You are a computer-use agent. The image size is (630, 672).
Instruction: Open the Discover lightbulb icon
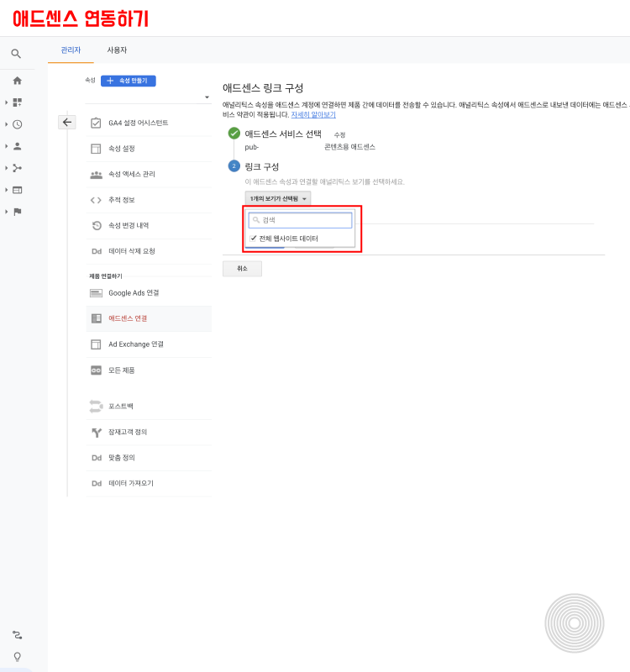coord(17,657)
